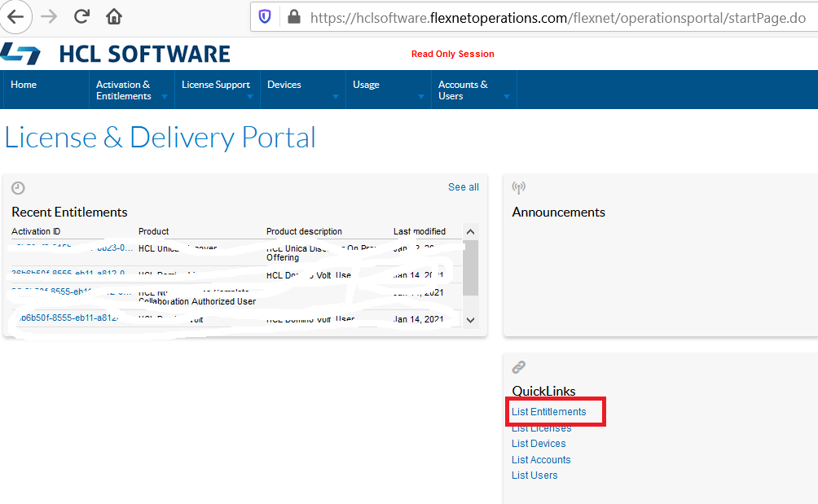Image resolution: width=818 pixels, height=504 pixels.
Task: Click the shield tracking protection icon
Action: coord(265,17)
